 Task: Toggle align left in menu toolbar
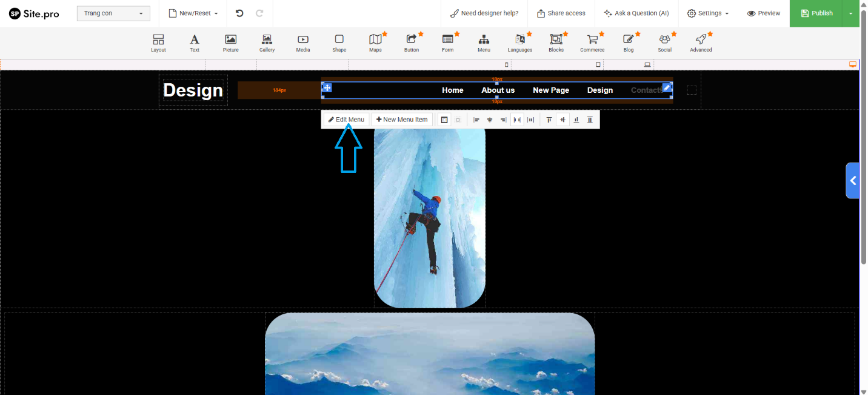pyautogui.click(x=476, y=120)
